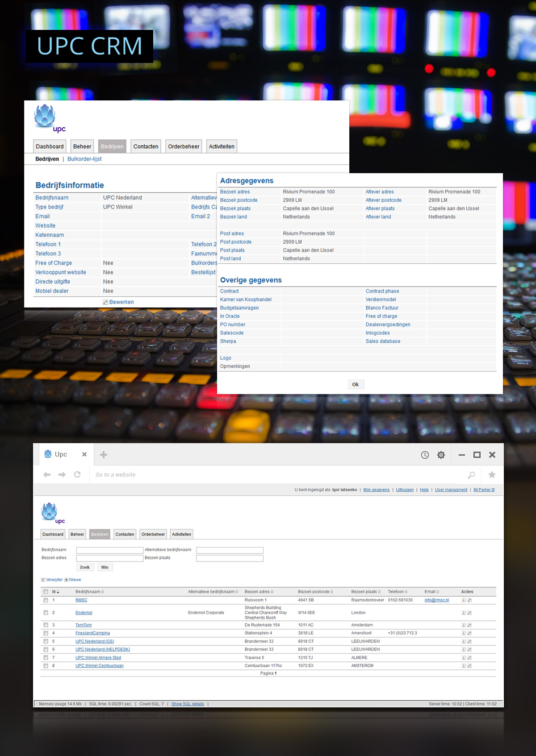Screen dimensions: 536x756
Task: Tick the checkbox for row 3 TomTom
Action: [46, 625]
